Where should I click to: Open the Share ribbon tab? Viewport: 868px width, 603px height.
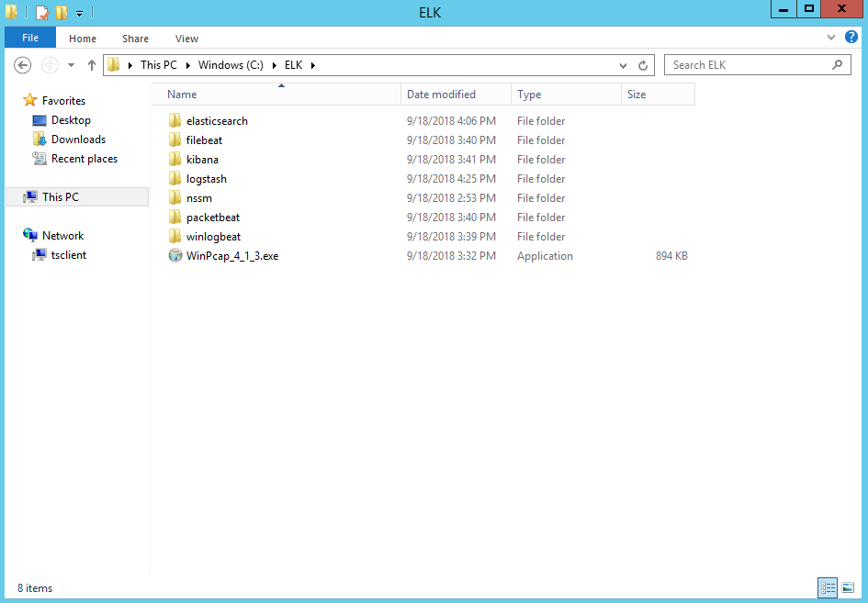coord(136,39)
